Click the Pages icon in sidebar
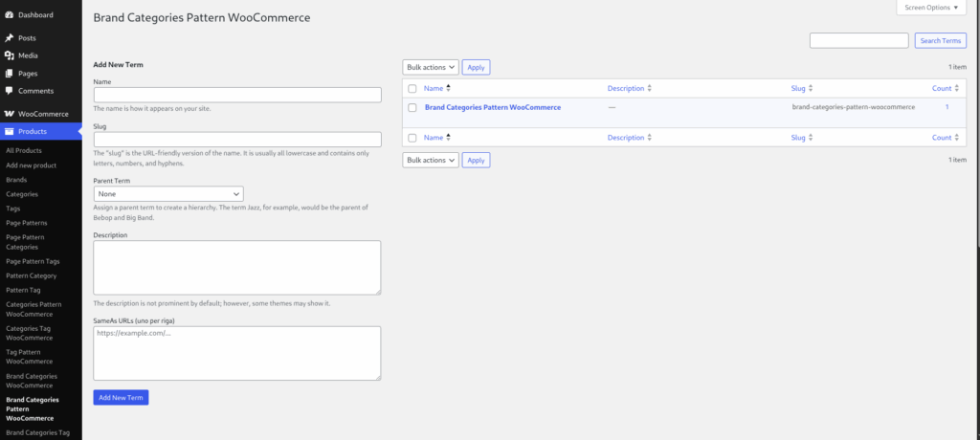This screenshot has height=440, width=980. pyautogui.click(x=10, y=73)
